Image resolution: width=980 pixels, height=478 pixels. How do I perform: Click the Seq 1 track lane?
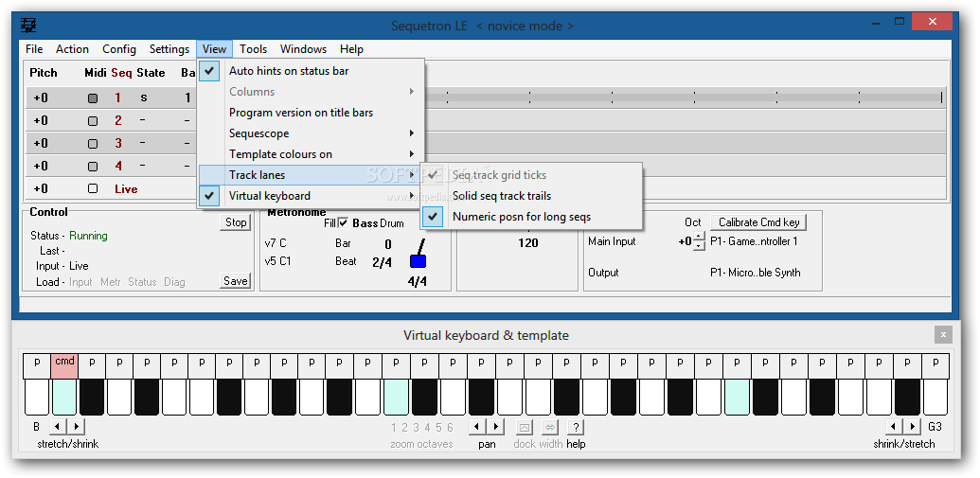pos(685,97)
